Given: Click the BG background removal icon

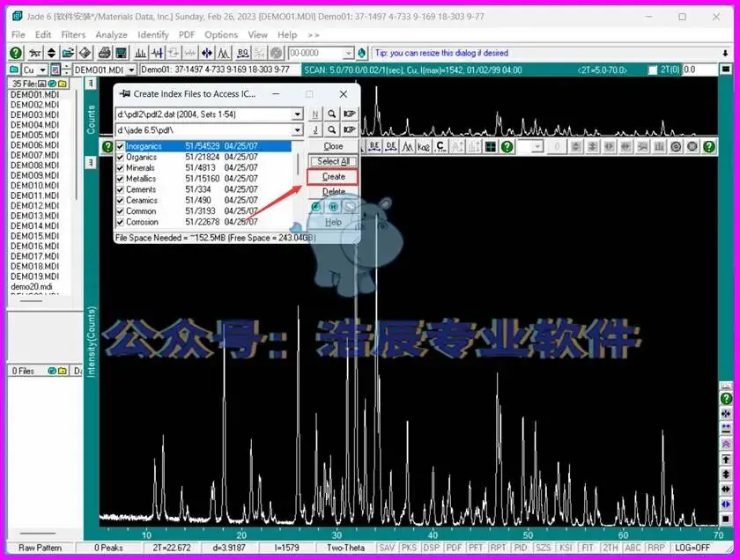Looking at the screenshot, I should click(x=243, y=53).
